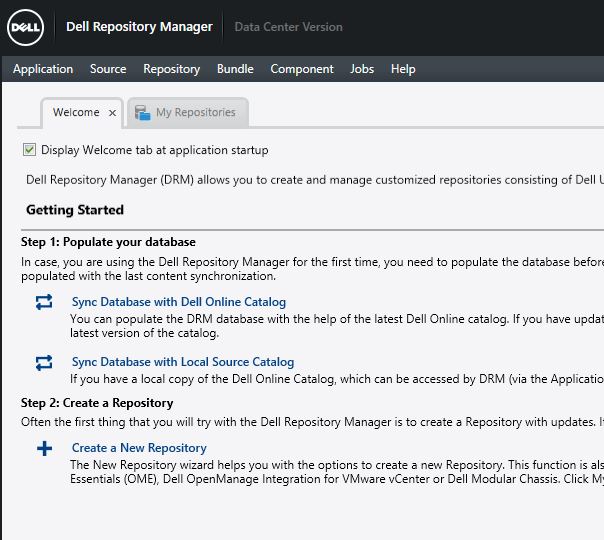
Task: Click the Data Center Version label in header
Action: [288, 27]
